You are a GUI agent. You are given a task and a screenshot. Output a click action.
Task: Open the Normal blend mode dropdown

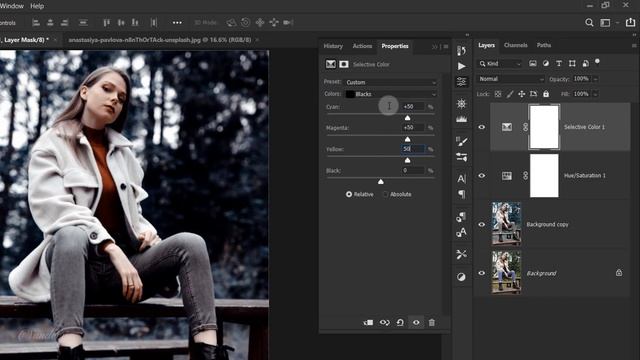coord(511,79)
